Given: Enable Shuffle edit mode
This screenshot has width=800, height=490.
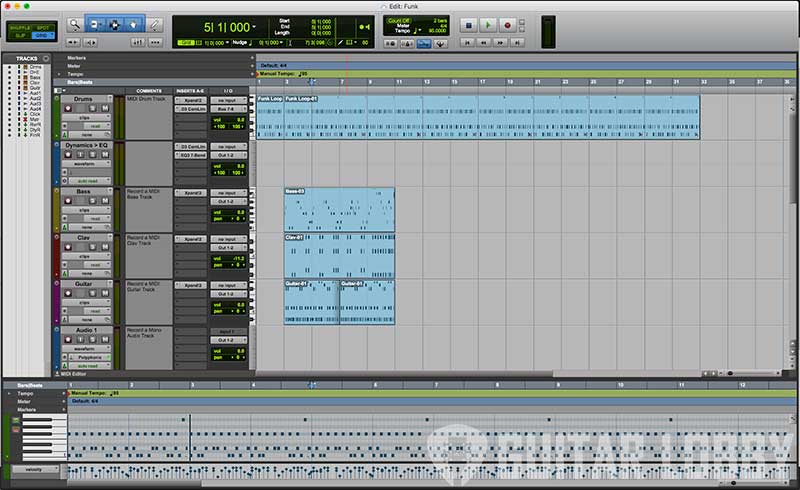Looking at the screenshot, I should 20,28.
